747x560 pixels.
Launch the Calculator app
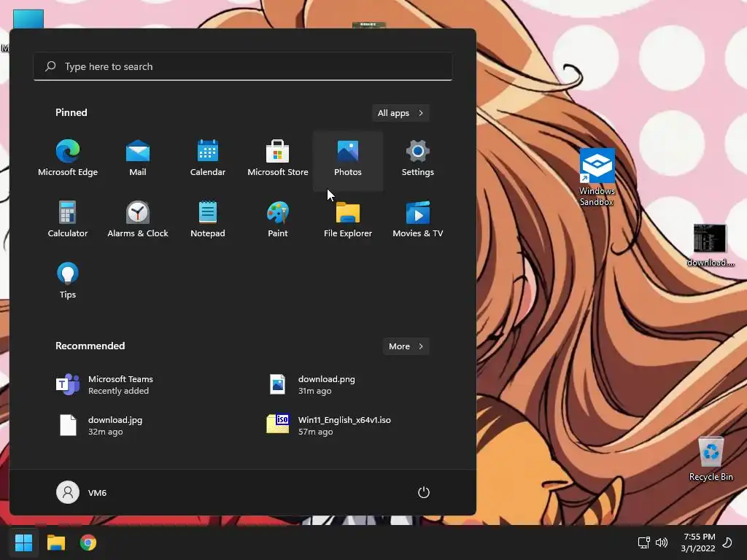(68, 220)
